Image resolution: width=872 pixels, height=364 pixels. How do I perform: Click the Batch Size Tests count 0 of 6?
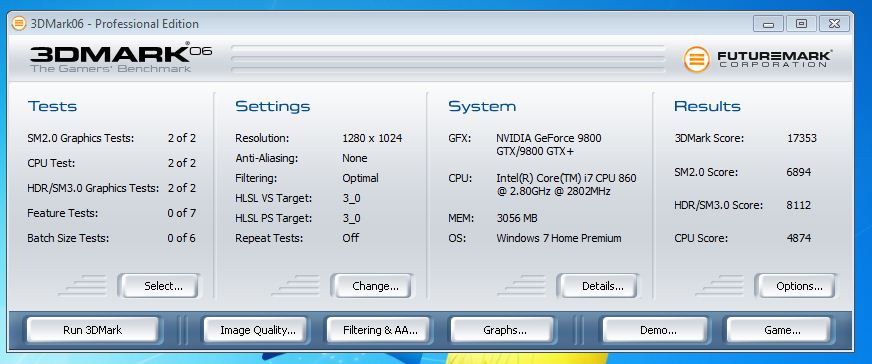182,238
